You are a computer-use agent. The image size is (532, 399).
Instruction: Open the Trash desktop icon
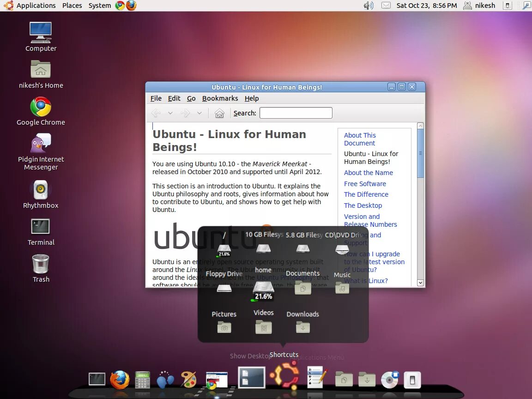click(x=41, y=268)
